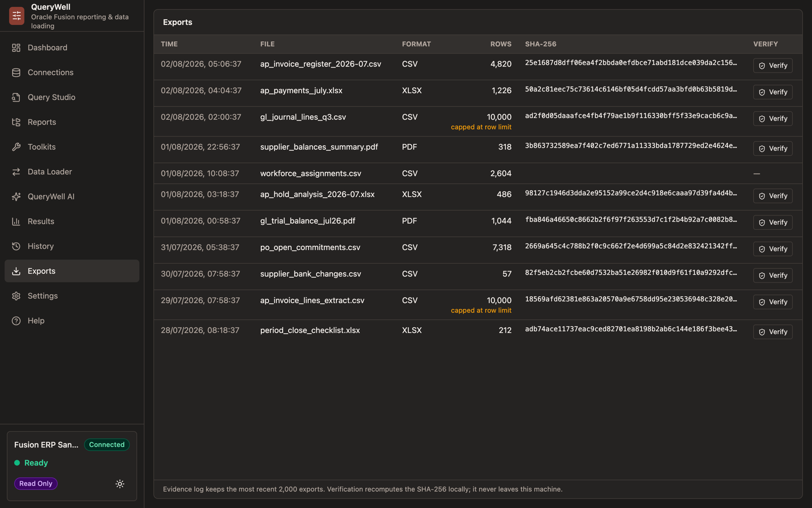
Task: Click shield icon for ap_payments_july.xlsx
Action: coord(762,92)
